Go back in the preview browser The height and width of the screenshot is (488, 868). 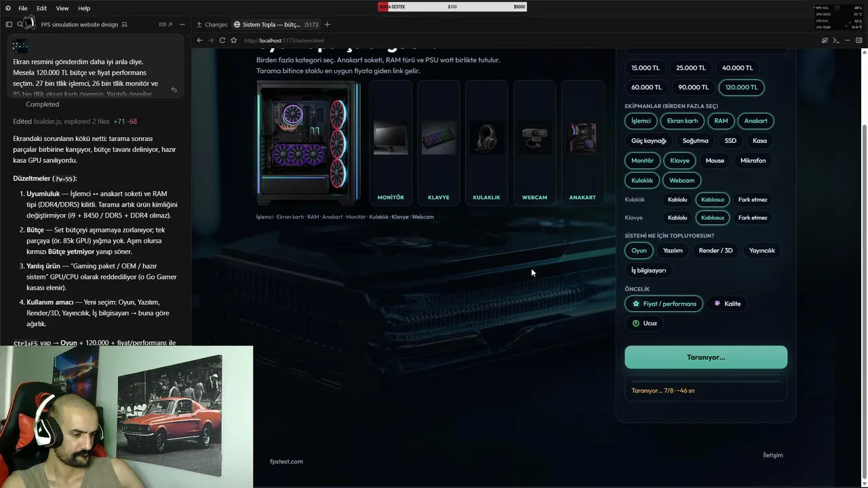(199, 40)
